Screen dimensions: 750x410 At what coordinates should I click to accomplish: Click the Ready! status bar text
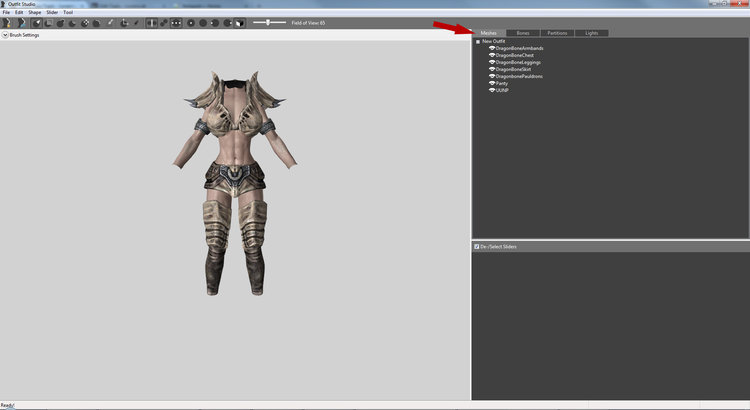click(7, 405)
